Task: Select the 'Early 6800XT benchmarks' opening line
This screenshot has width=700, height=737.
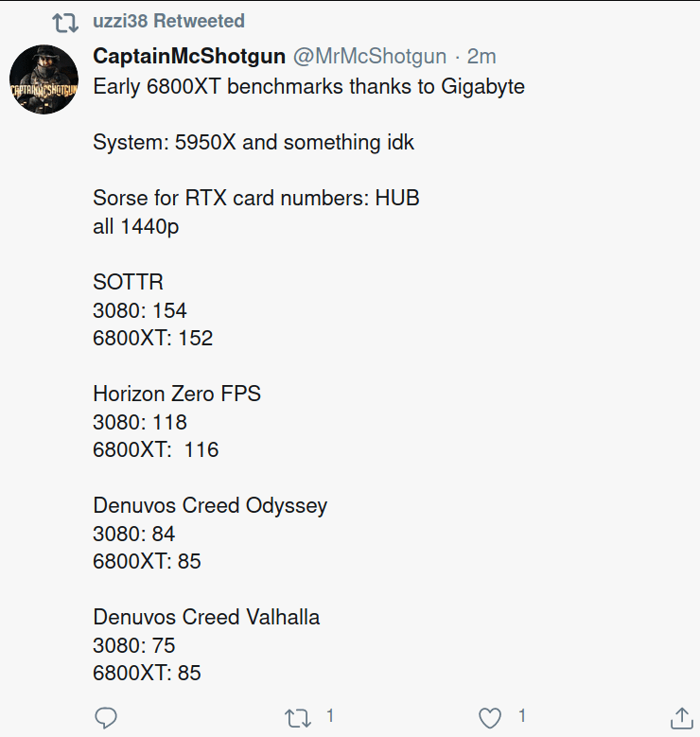Action: [x=309, y=86]
